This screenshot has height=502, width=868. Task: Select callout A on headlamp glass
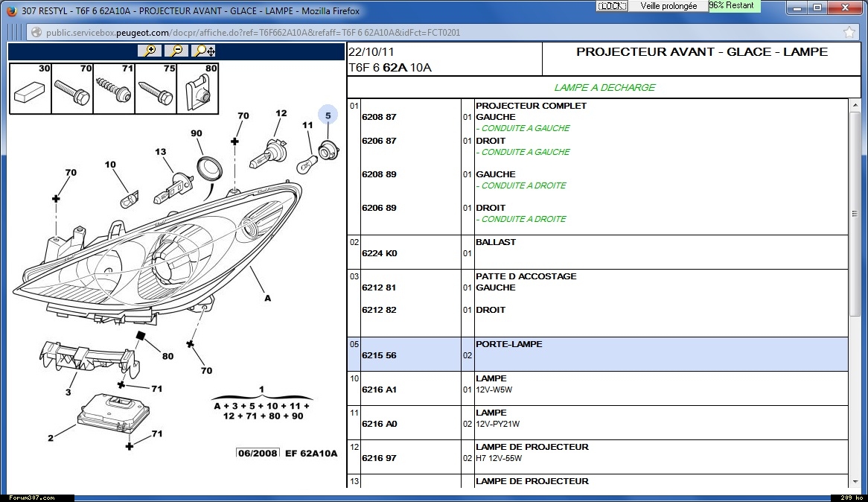(268, 298)
